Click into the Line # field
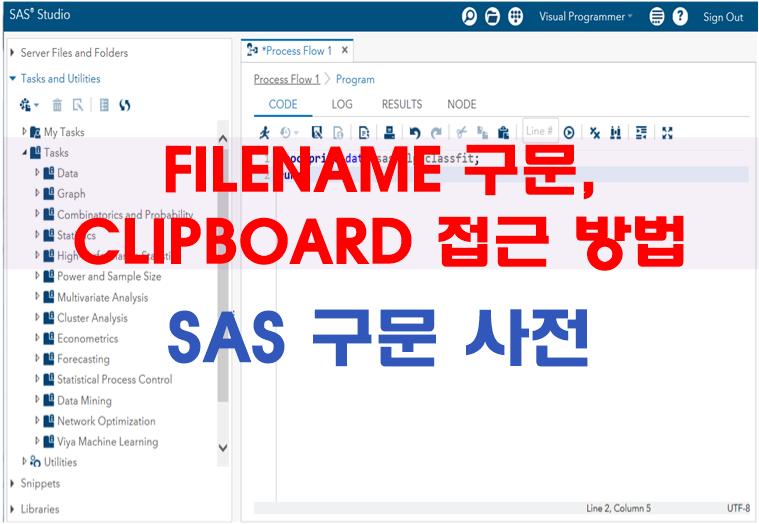 coord(540,131)
